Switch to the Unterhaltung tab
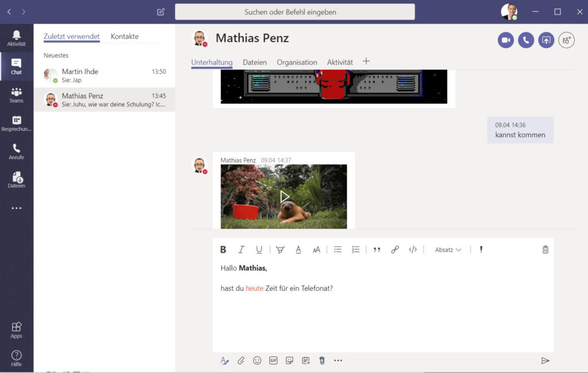 click(212, 62)
